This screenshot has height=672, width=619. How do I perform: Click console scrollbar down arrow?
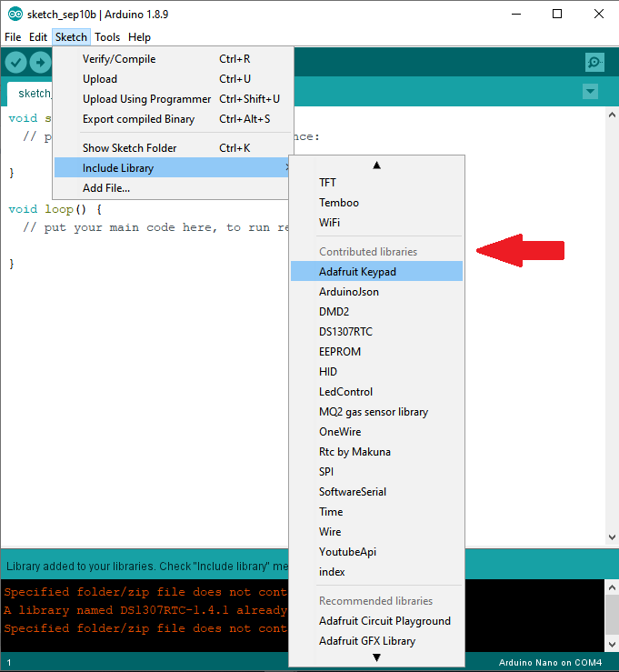[612, 645]
